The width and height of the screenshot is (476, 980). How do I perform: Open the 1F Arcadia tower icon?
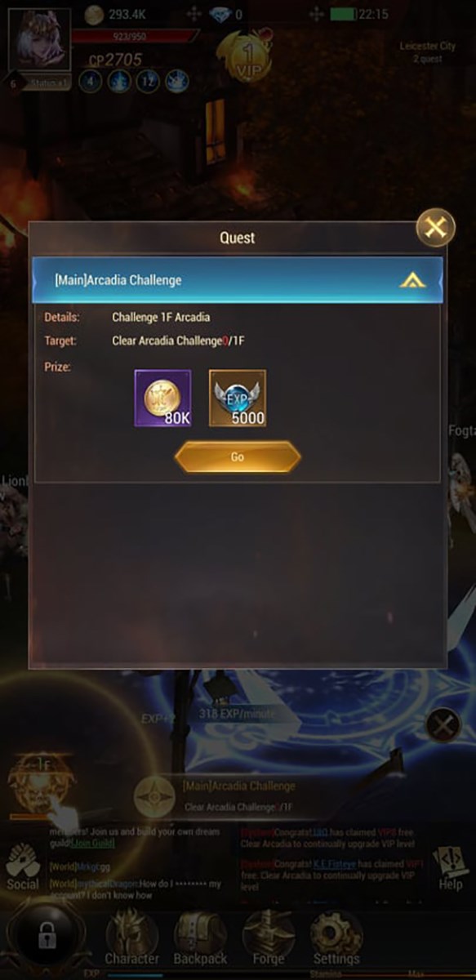[x=42, y=783]
